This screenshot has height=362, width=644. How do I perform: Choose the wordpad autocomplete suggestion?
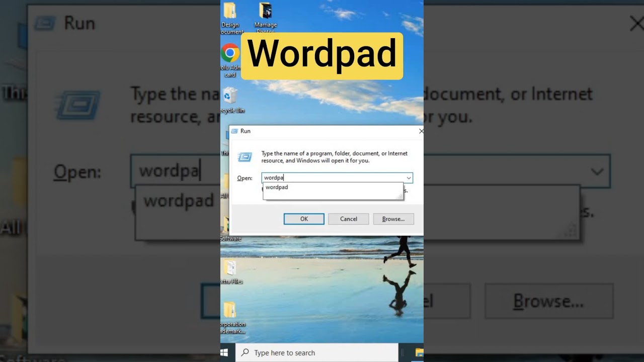pos(333,188)
